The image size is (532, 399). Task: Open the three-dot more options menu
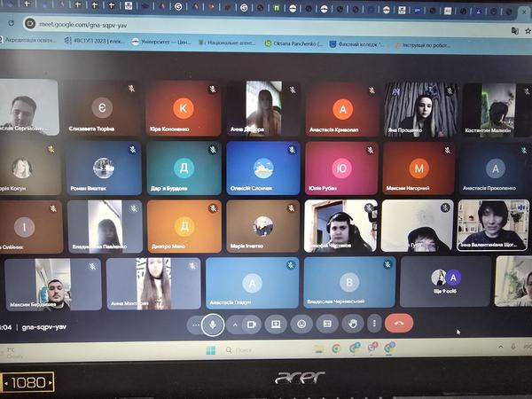(x=375, y=325)
